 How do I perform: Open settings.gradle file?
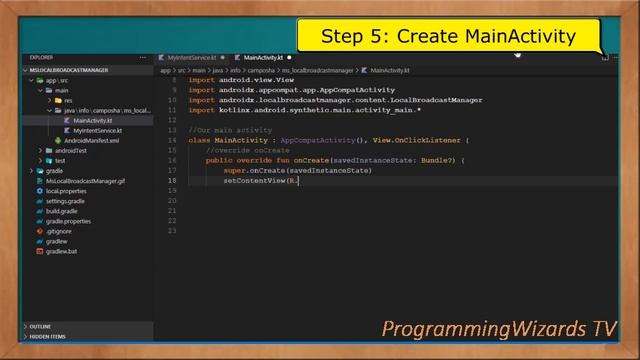(65, 201)
